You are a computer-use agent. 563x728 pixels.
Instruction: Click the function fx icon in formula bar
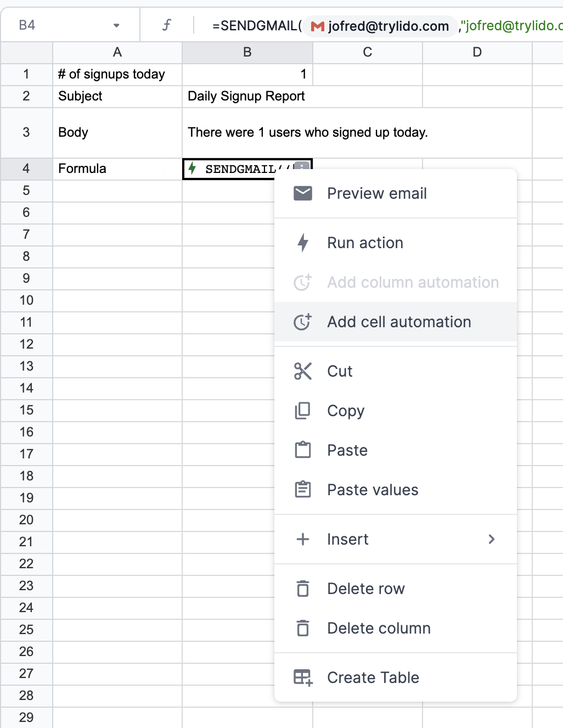click(x=167, y=25)
